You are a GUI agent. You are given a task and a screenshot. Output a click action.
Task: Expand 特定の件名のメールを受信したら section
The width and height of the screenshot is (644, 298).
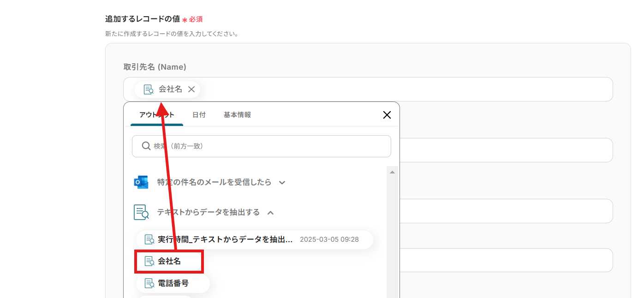pos(282,182)
